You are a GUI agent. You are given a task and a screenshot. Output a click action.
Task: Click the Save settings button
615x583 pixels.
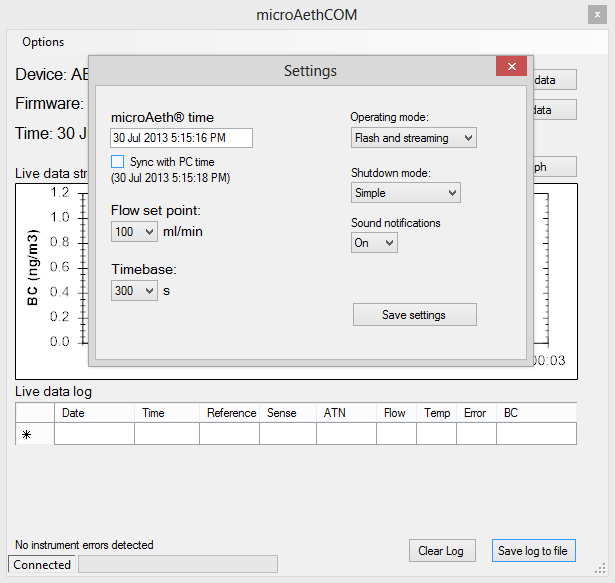coord(414,315)
